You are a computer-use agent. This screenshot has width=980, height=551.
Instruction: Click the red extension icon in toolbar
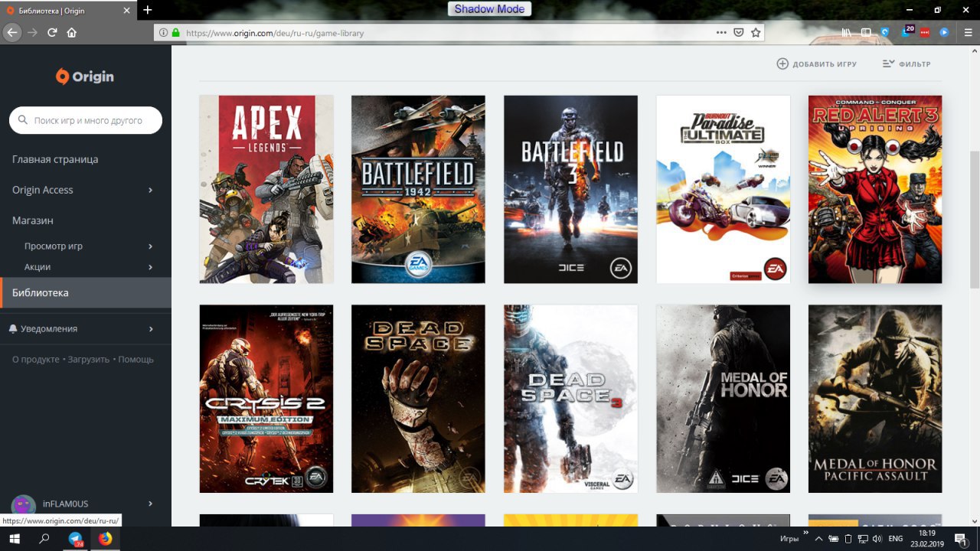(925, 33)
